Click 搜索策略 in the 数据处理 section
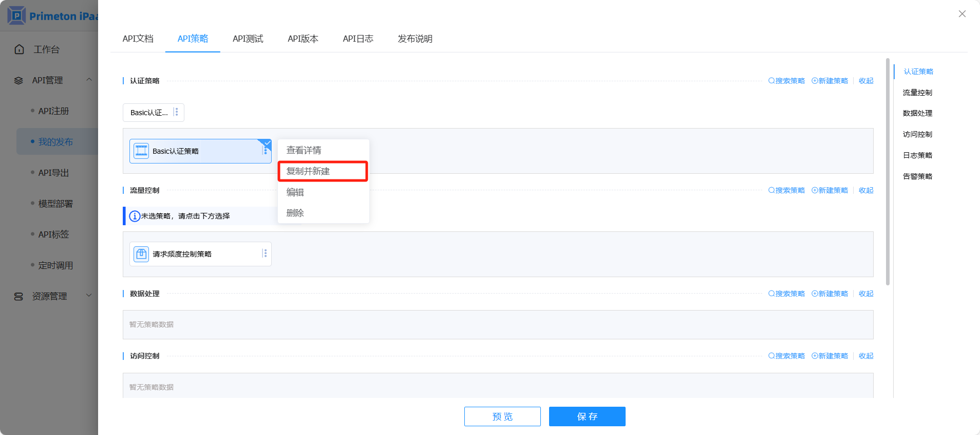The height and width of the screenshot is (435, 980). point(786,294)
